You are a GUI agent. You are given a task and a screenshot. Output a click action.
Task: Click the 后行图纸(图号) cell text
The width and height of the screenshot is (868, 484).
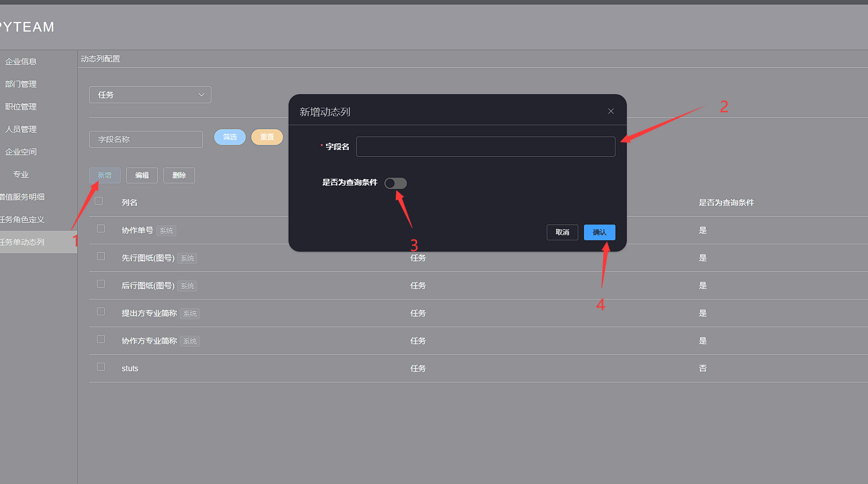point(148,285)
